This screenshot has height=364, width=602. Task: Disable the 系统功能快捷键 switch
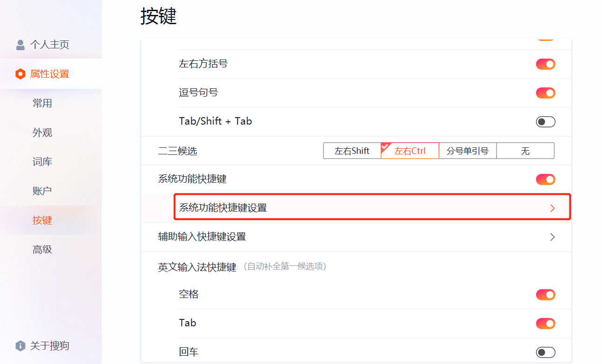pos(545,179)
